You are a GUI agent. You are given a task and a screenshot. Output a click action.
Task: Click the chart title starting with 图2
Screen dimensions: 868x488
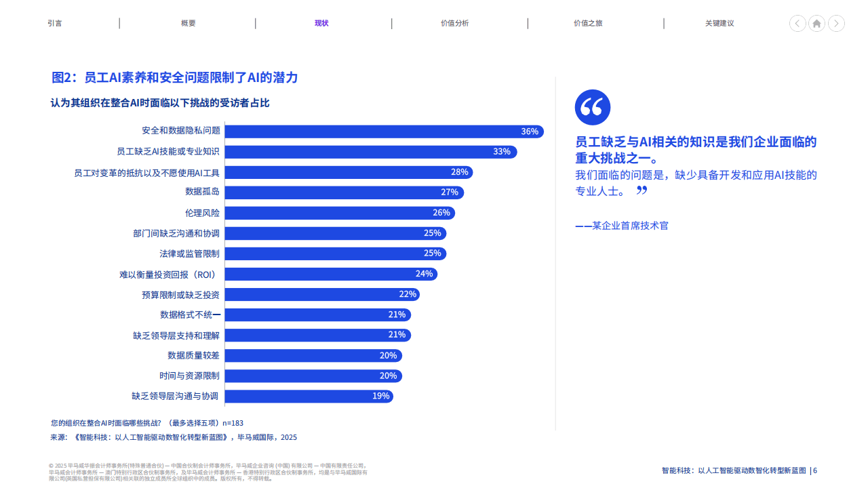(175, 77)
